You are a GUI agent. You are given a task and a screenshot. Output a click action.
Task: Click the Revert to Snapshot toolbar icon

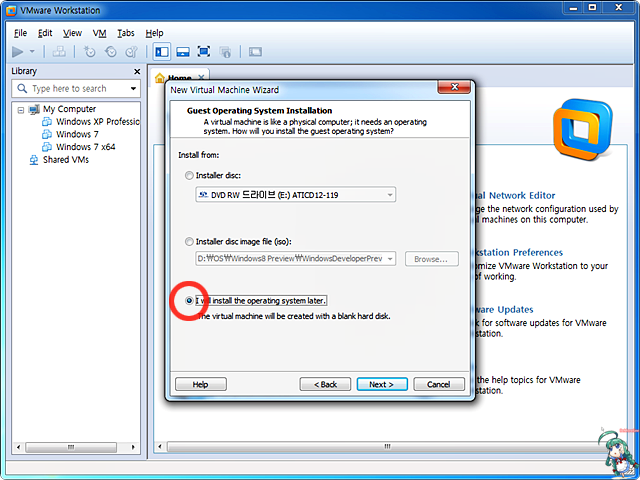click(111, 52)
